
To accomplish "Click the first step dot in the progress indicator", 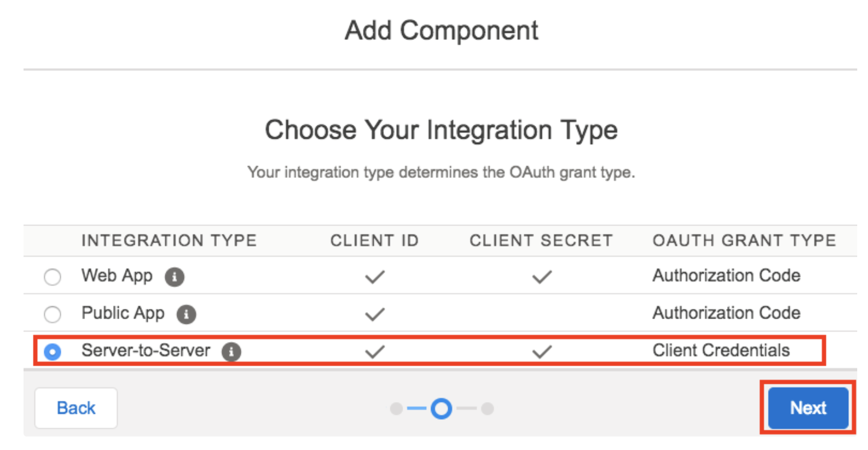I will tap(396, 408).
